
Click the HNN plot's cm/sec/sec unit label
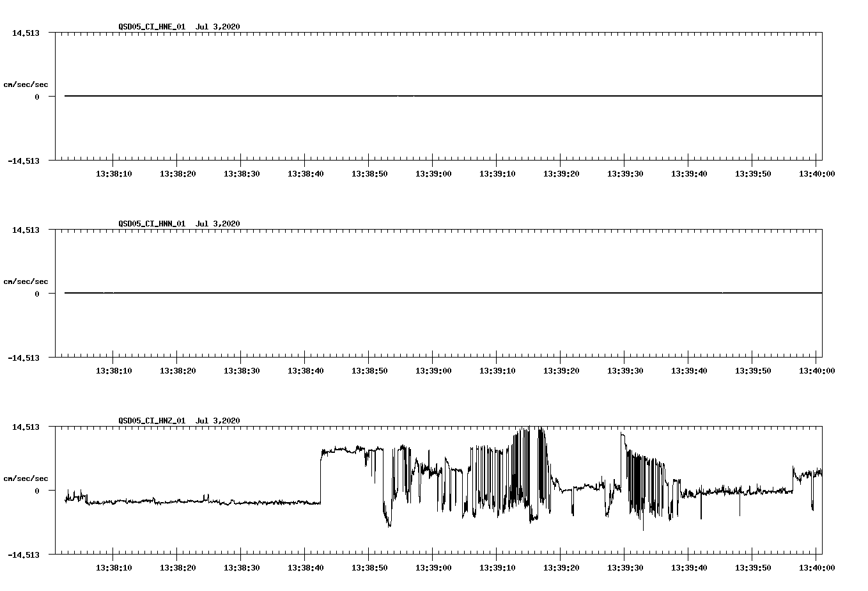(26, 281)
